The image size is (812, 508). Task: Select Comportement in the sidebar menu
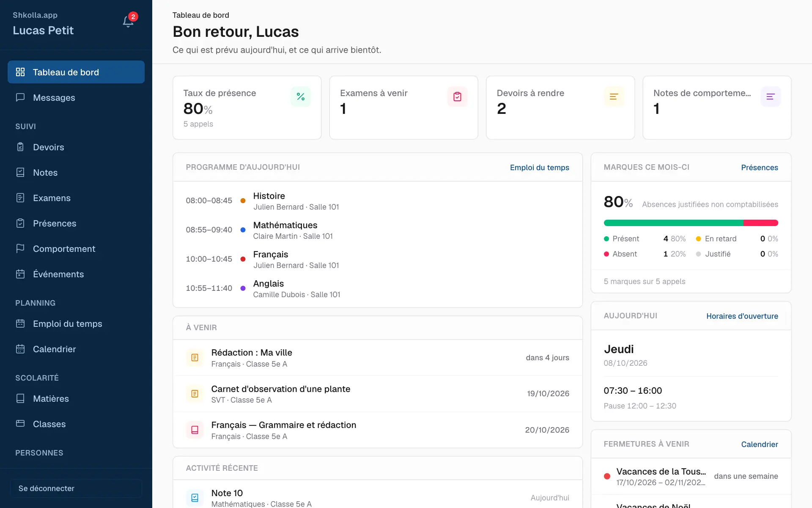point(76,248)
